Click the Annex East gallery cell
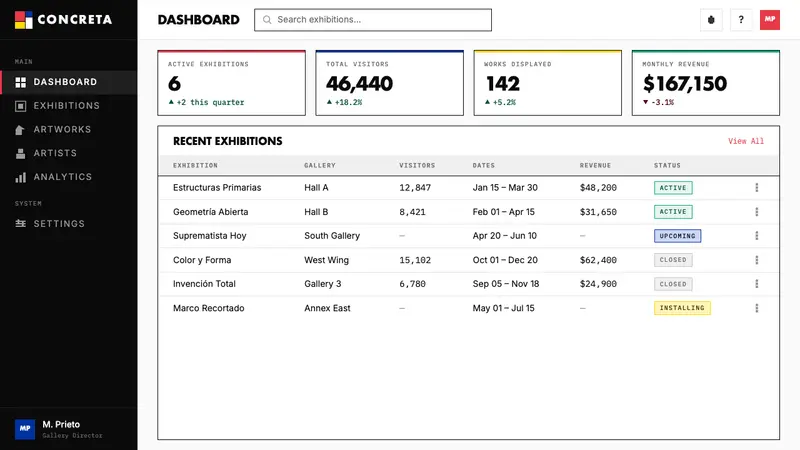800x450 pixels. pyautogui.click(x=328, y=308)
